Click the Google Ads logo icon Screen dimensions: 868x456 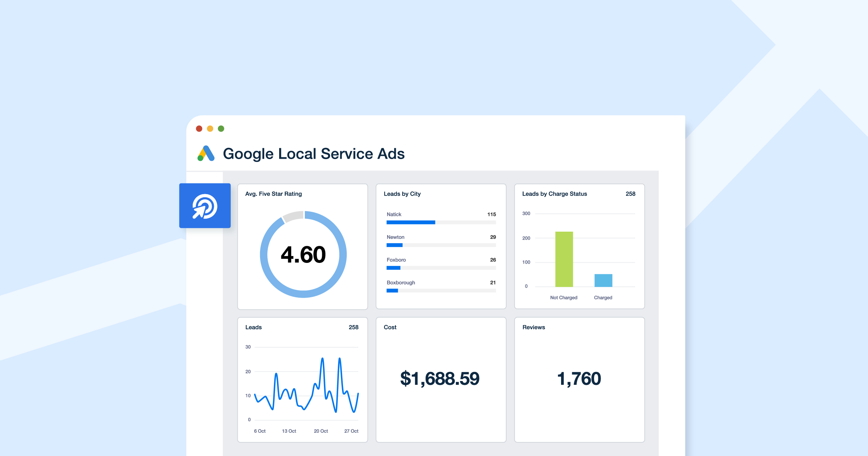pos(206,154)
